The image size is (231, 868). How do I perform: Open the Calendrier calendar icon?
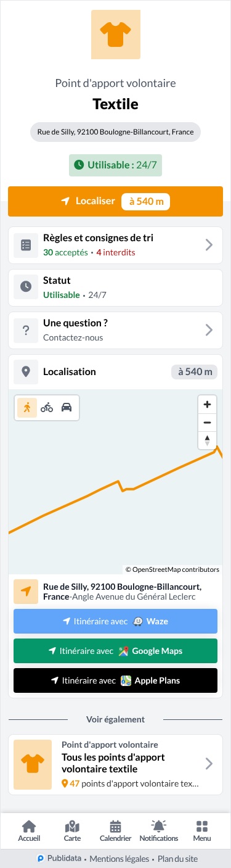(x=115, y=831)
